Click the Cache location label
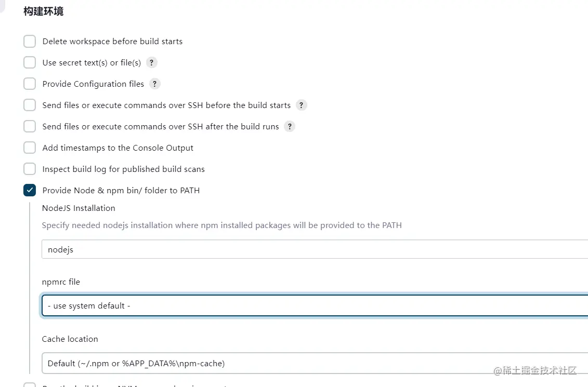 (x=70, y=339)
